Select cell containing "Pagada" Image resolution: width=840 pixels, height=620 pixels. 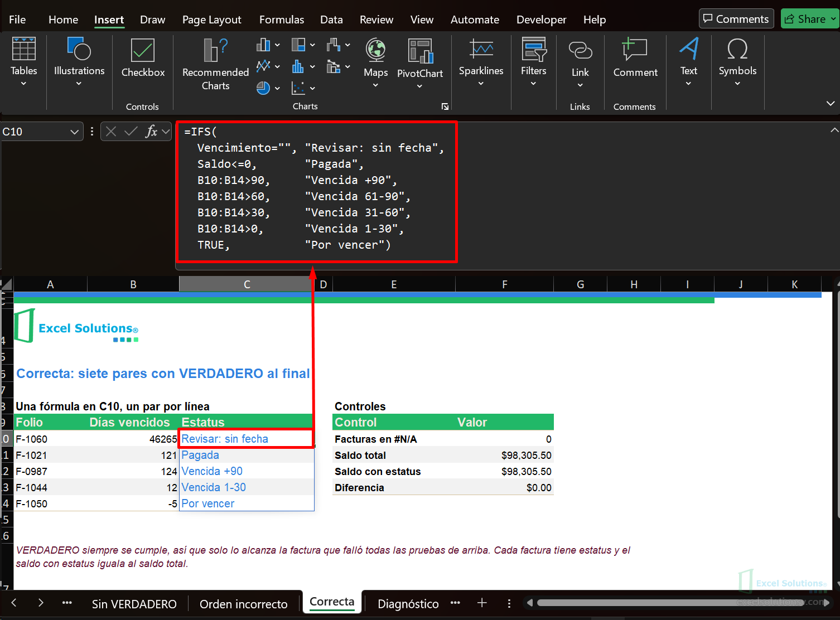tap(247, 455)
